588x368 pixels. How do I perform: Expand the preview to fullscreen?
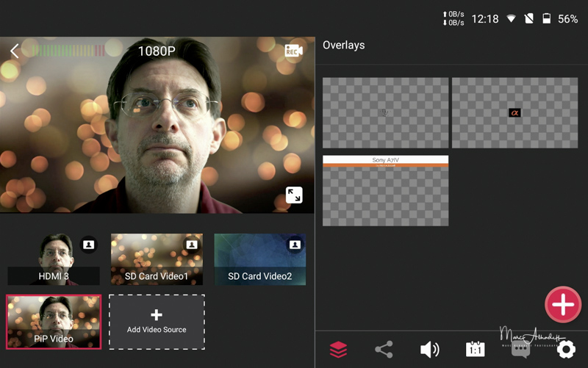coord(294,195)
